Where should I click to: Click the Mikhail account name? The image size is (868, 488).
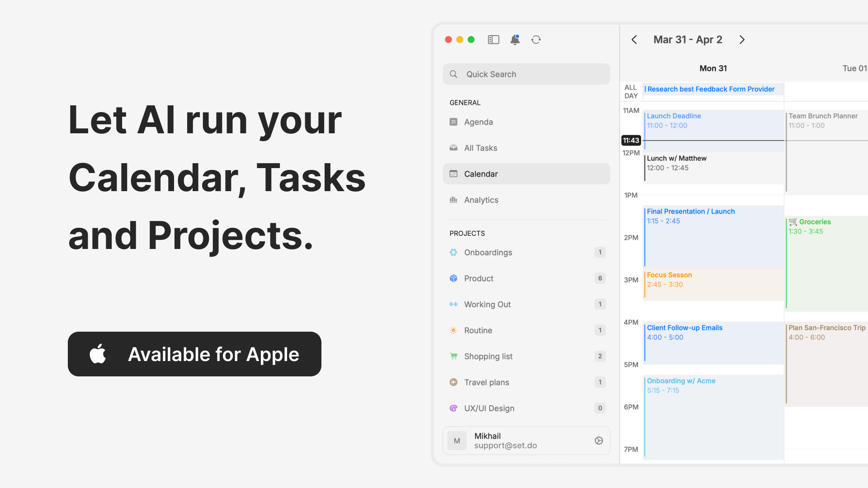tap(487, 436)
